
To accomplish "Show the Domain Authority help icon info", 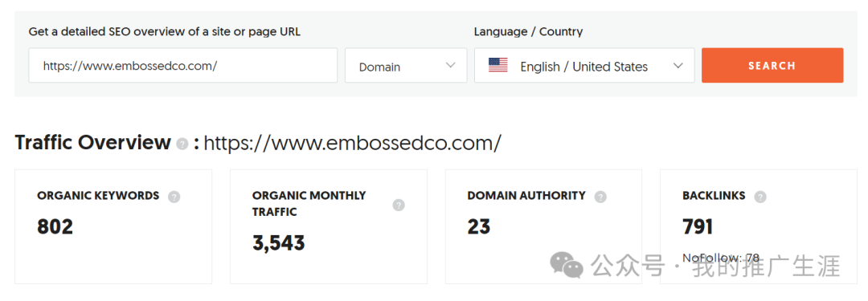I will 600,196.
